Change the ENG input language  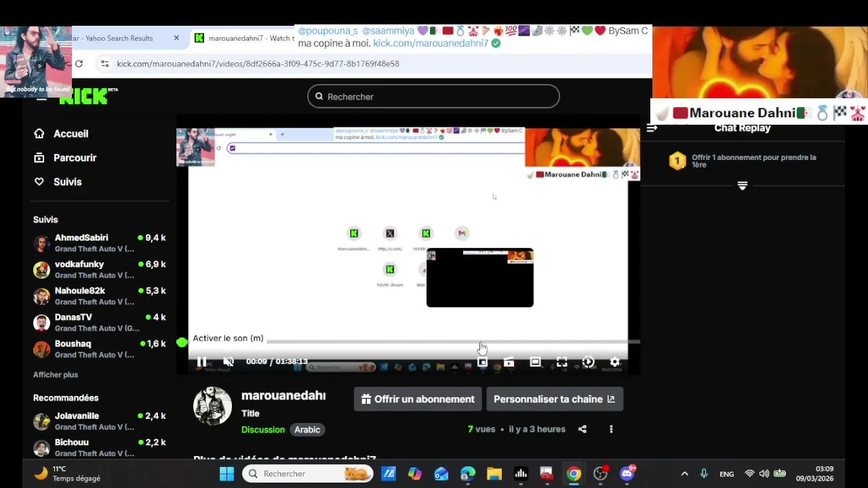coord(727,474)
